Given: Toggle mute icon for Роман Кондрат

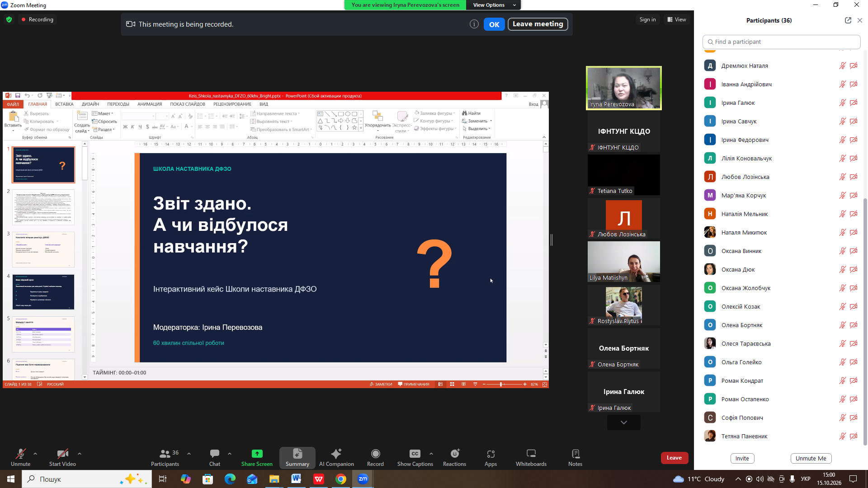Looking at the screenshot, I should (843, 381).
